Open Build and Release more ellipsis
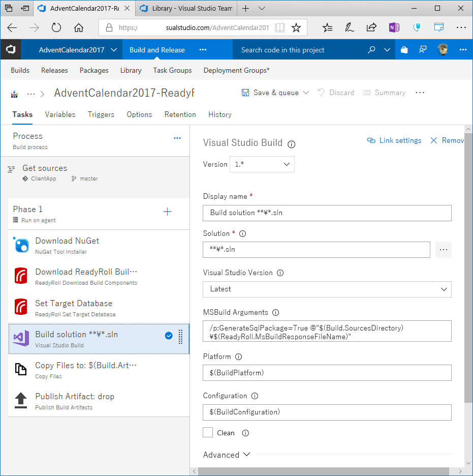Viewport: 473px width, 476px height. point(203,49)
